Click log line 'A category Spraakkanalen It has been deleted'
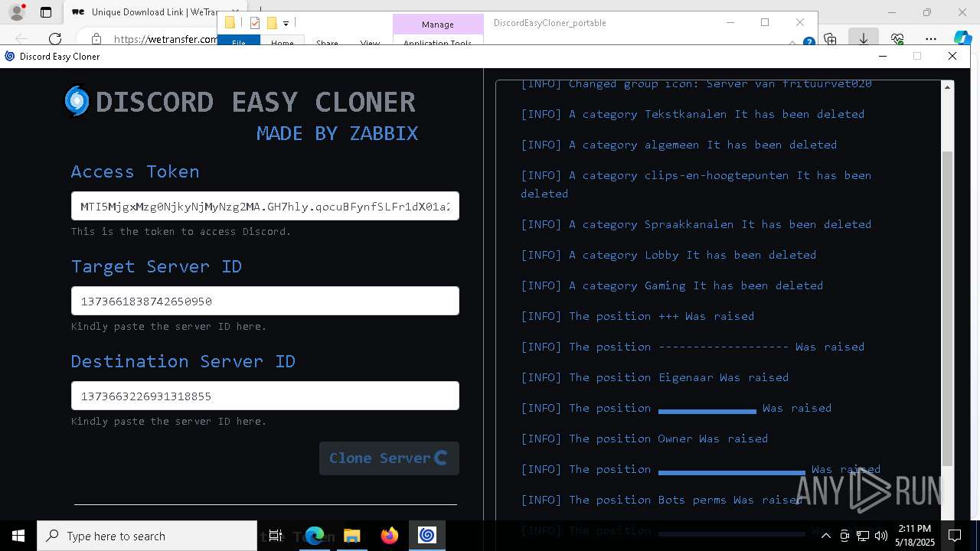Viewport: 980px width, 551px height. [x=696, y=224]
